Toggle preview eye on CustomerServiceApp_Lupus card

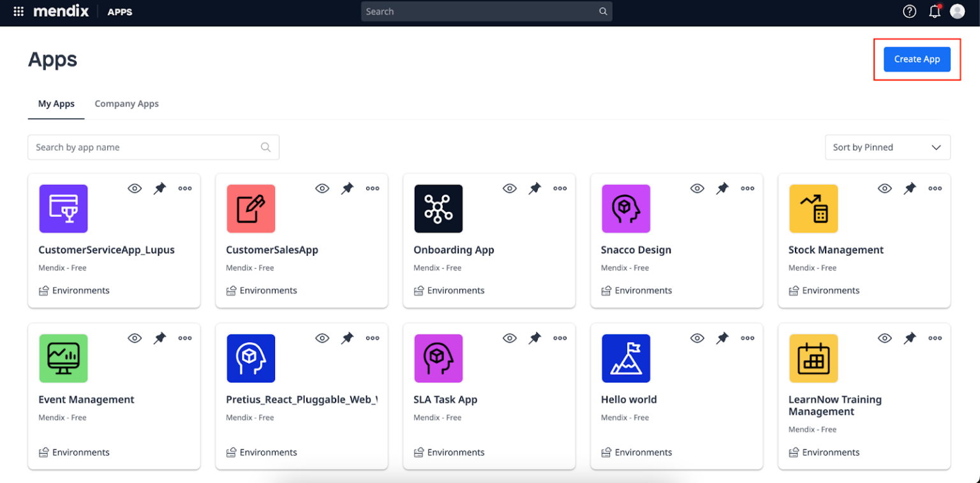pyautogui.click(x=135, y=188)
